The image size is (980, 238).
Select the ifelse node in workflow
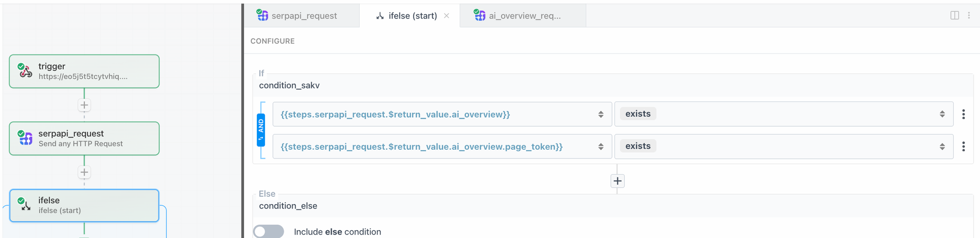coord(84,205)
